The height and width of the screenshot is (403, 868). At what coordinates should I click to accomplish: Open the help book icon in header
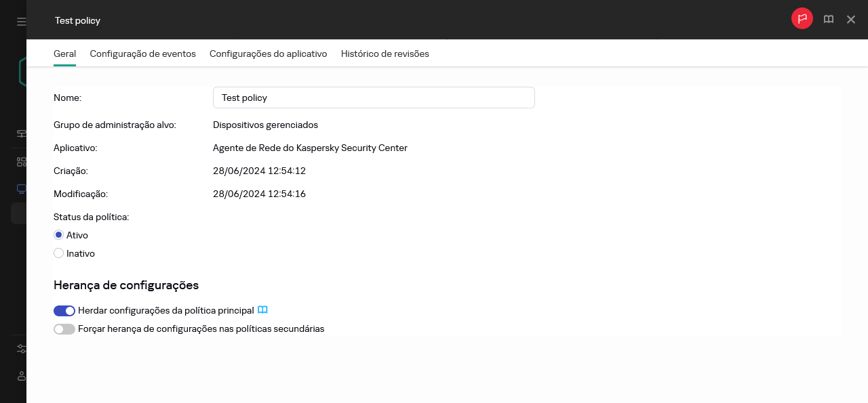829,20
